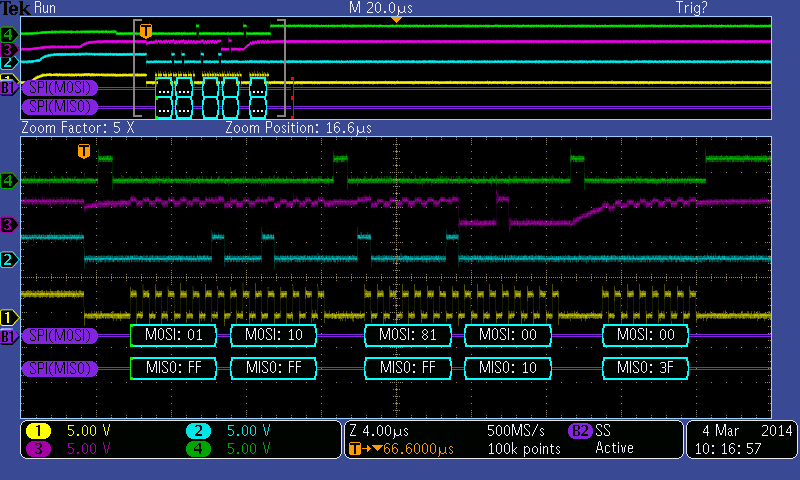Click the cyan channel 2 badge in readout

(x=198, y=431)
